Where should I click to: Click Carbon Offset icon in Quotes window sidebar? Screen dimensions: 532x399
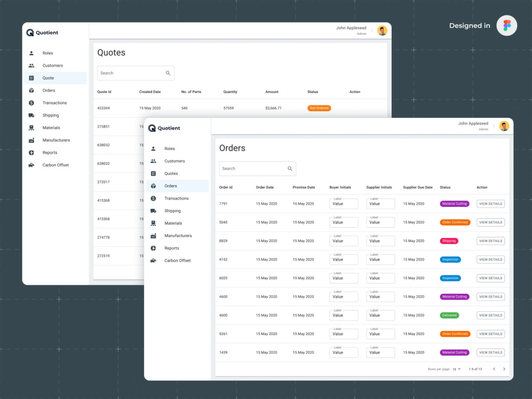pyautogui.click(x=31, y=165)
